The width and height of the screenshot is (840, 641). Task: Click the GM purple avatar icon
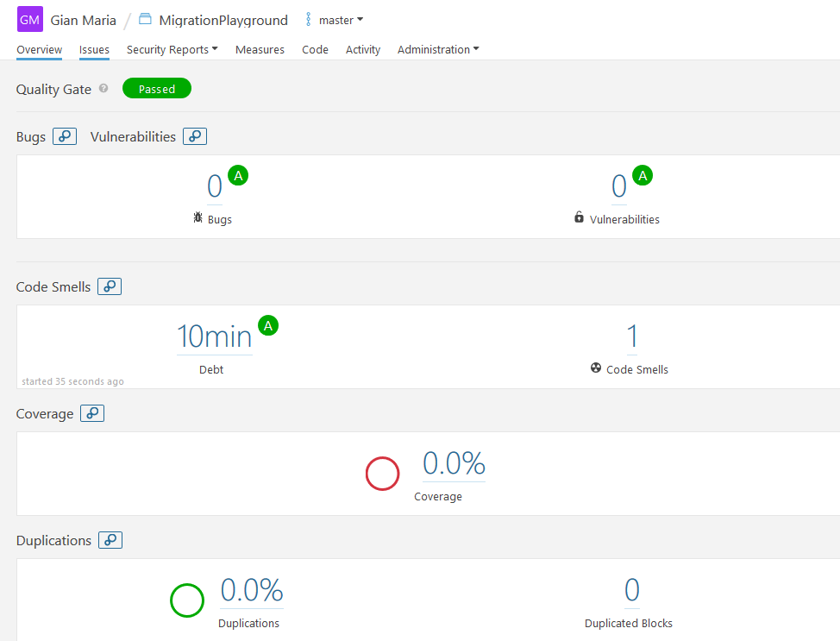click(29, 19)
